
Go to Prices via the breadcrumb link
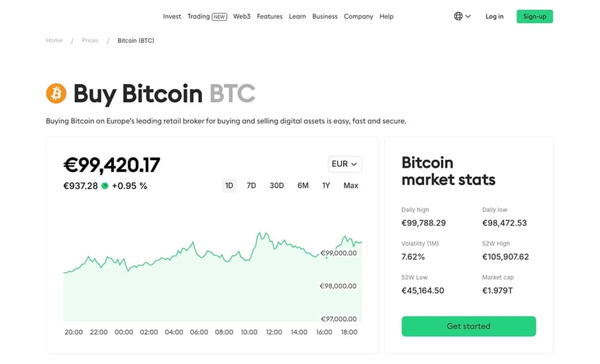(x=90, y=40)
